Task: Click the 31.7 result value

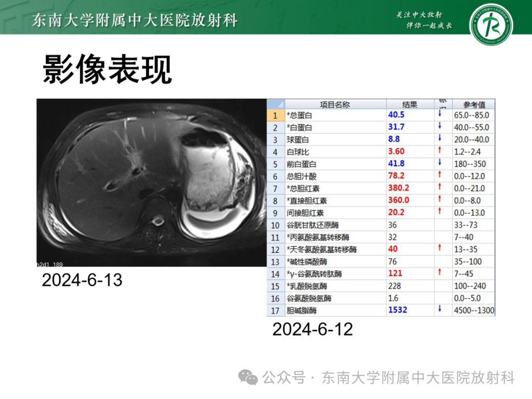Action: (396, 127)
